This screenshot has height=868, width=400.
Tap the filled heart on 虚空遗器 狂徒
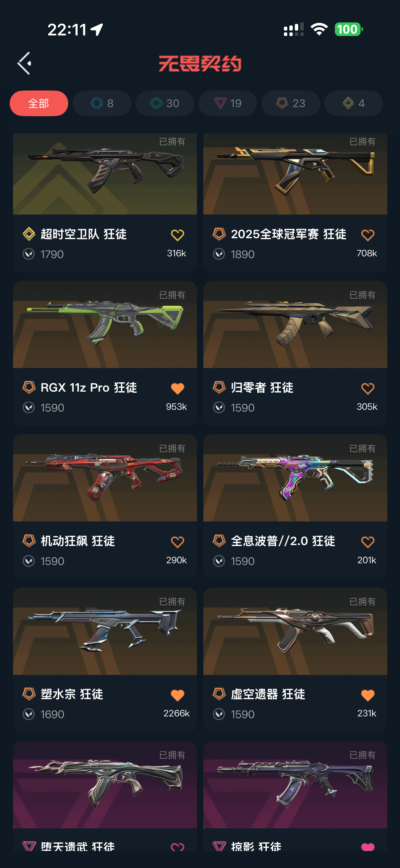pyautogui.click(x=368, y=695)
